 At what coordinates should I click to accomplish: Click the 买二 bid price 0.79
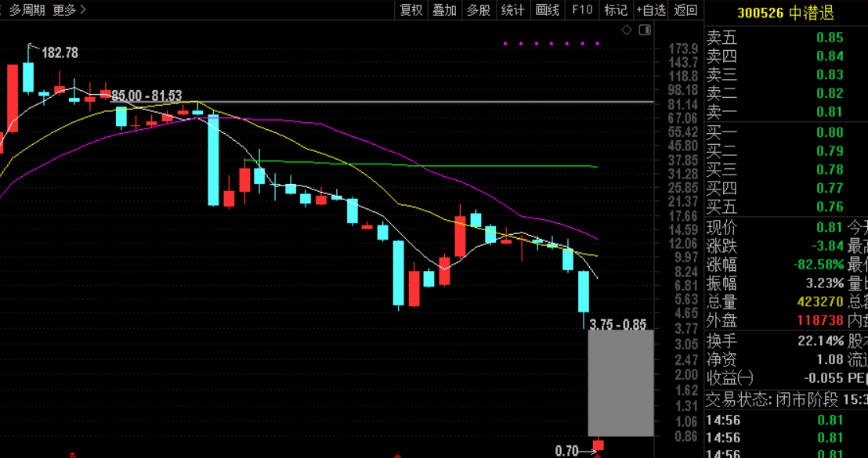[830, 151]
